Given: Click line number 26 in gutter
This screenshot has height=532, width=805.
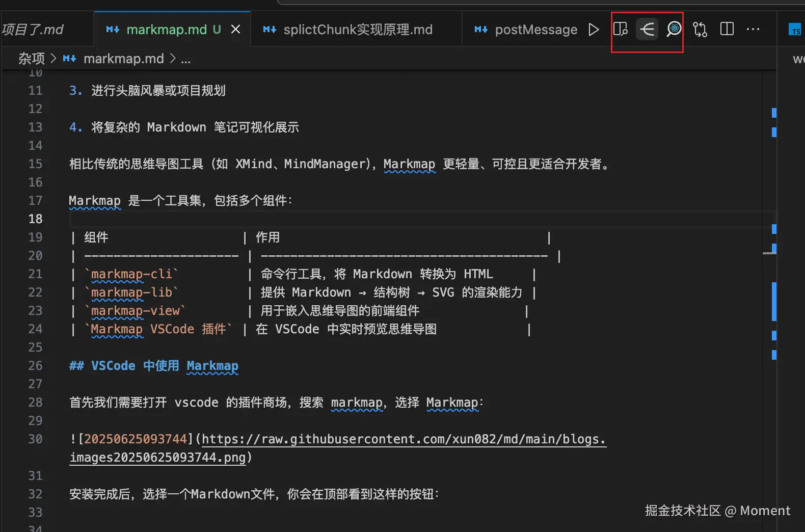Looking at the screenshot, I should click(35, 366).
